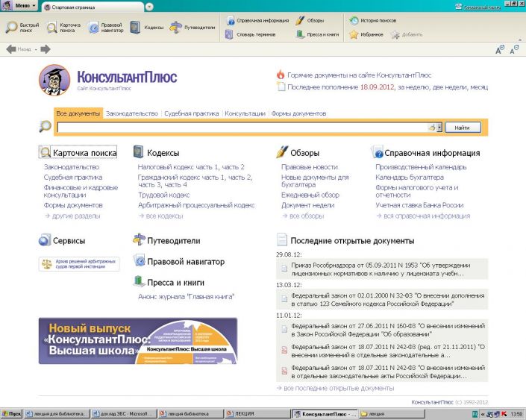Open the Сервисы globe icon section
Image resolution: width=526 pixels, height=420 pixels.
tap(62, 240)
